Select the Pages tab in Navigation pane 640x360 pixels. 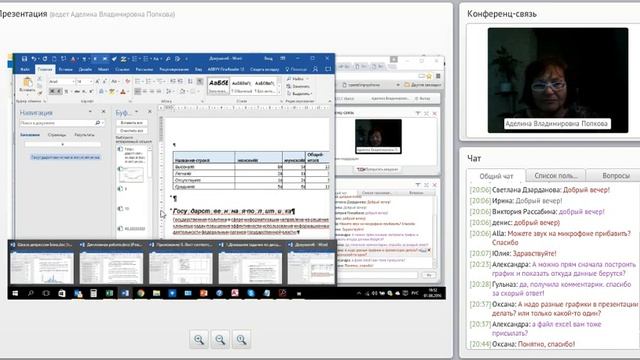pos(57,135)
